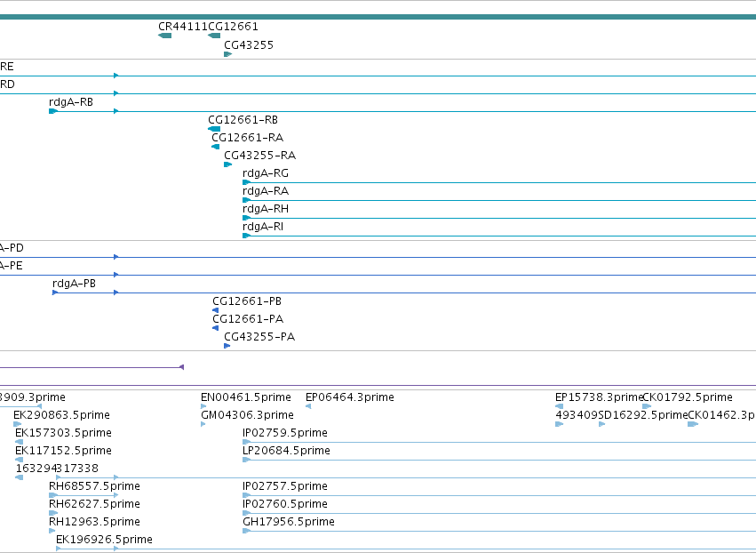Image resolution: width=756 pixels, height=553 pixels.
Task: Click the CG43255 gene label
Action: [x=249, y=44]
